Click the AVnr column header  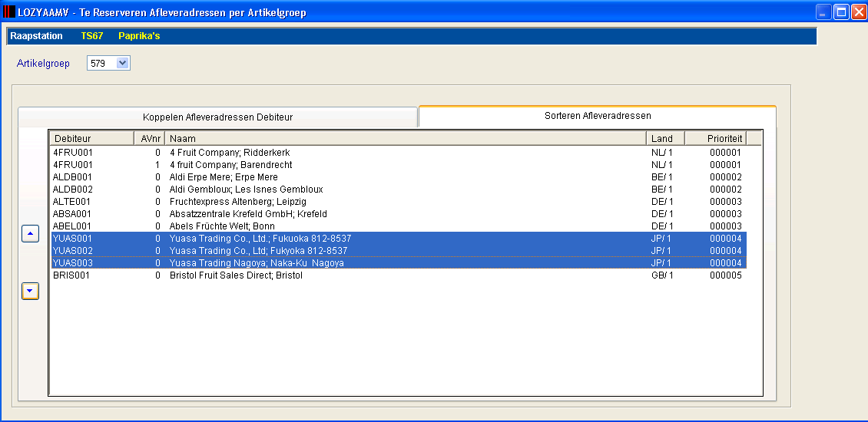[150, 138]
